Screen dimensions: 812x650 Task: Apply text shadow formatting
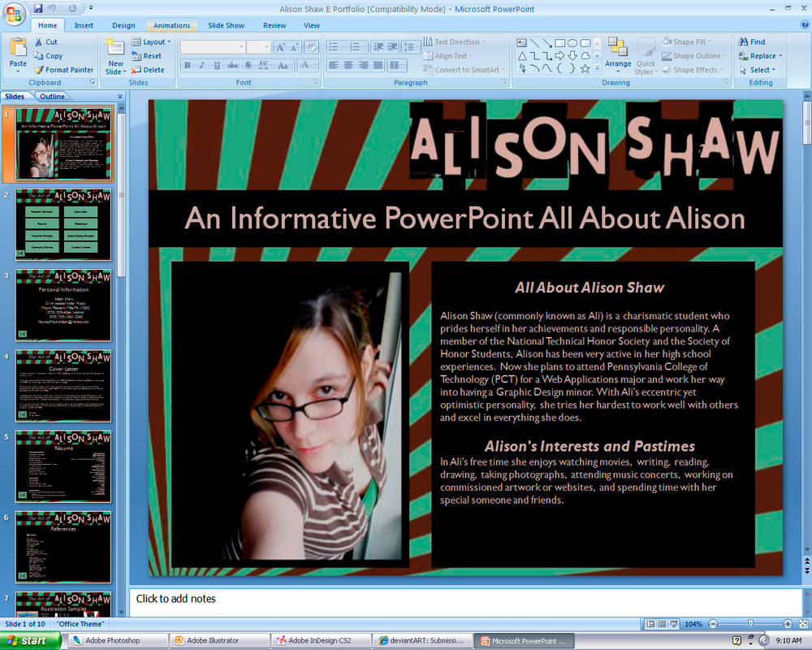(x=247, y=64)
